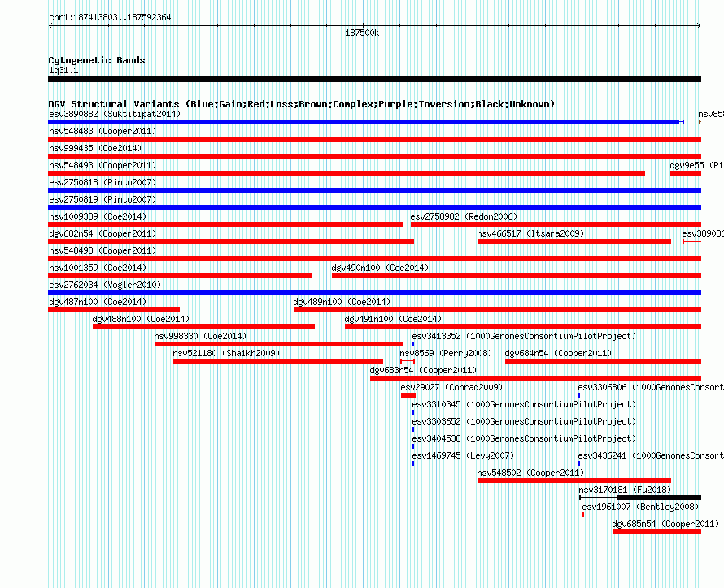Select dgv487n100 (Coe2014) label
Viewport: 724px width, 588px height.
[x=98, y=302]
